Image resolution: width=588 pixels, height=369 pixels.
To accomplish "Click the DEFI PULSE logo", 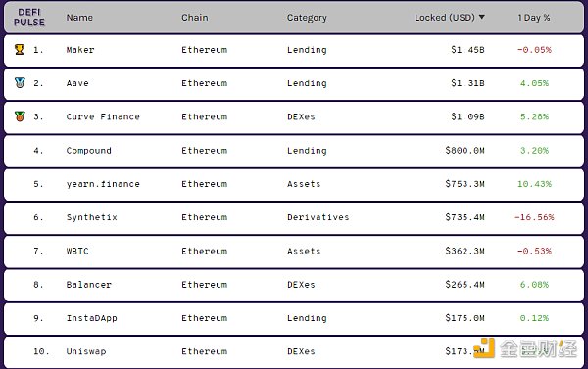I will (29, 18).
